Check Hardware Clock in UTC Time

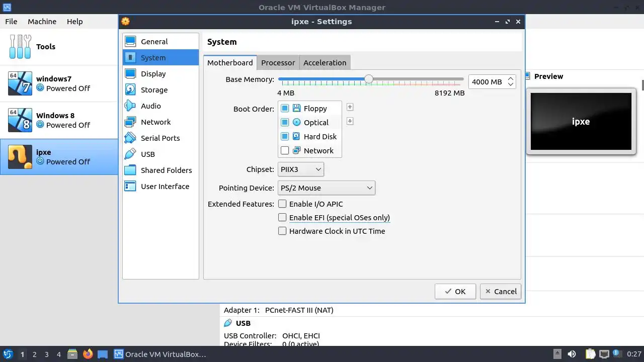point(282,231)
